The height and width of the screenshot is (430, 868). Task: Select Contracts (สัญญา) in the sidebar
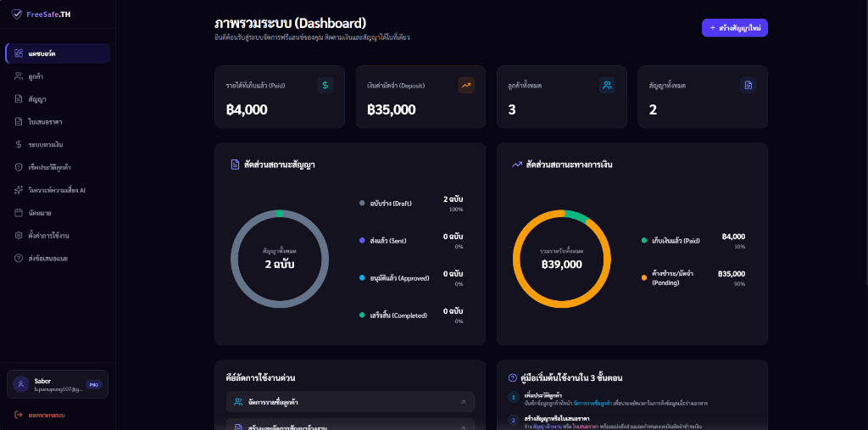pos(58,99)
